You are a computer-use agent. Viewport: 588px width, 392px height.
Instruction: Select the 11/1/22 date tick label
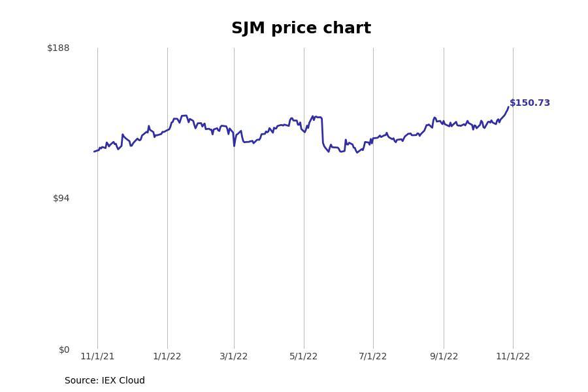tap(513, 356)
